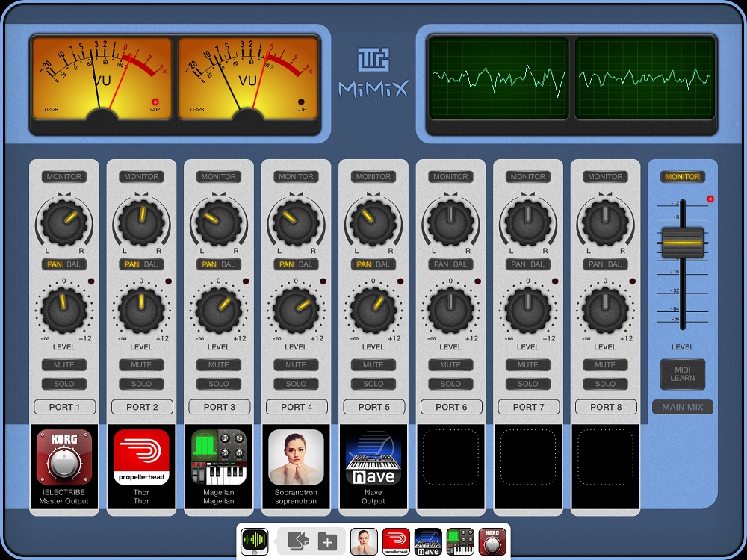Mute Port 7 channel
Viewport: 747px width, 560px height.
pyautogui.click(x=528, y=365)
